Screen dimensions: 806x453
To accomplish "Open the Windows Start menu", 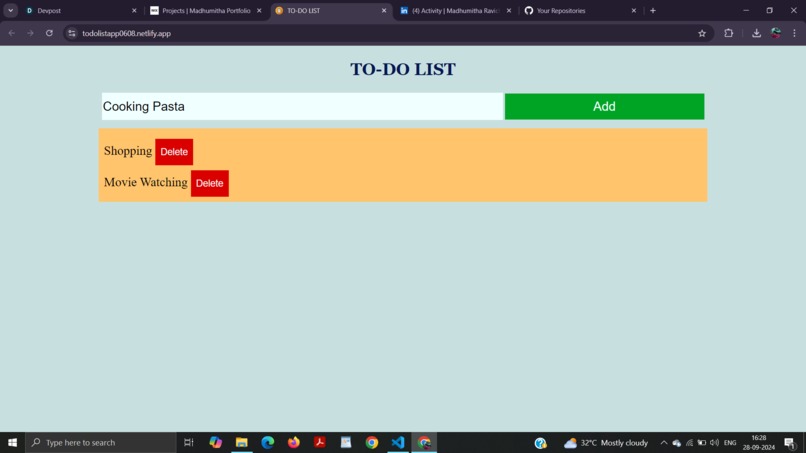I will pos(12,442).
